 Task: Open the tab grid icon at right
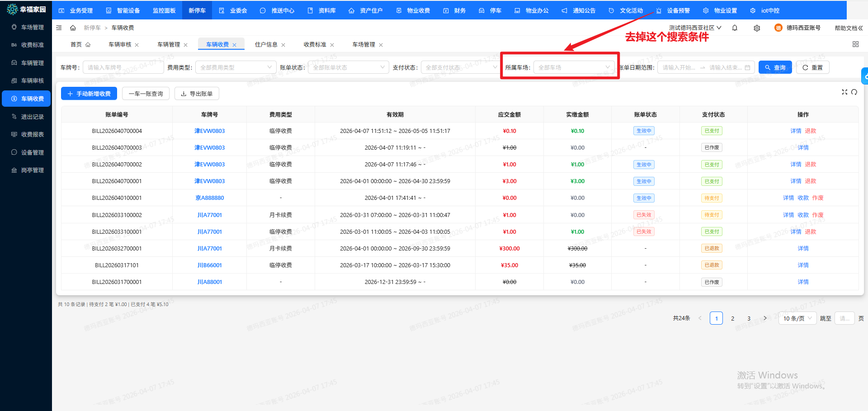855,44
